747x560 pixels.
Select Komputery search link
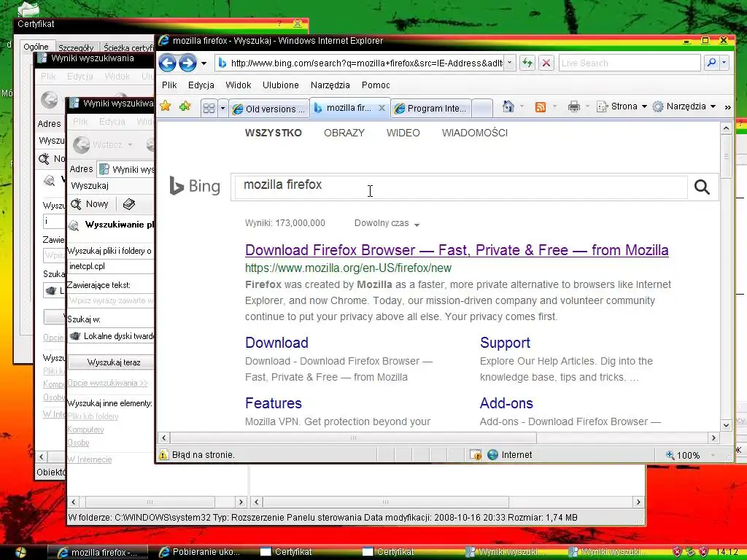coord(85,429)
